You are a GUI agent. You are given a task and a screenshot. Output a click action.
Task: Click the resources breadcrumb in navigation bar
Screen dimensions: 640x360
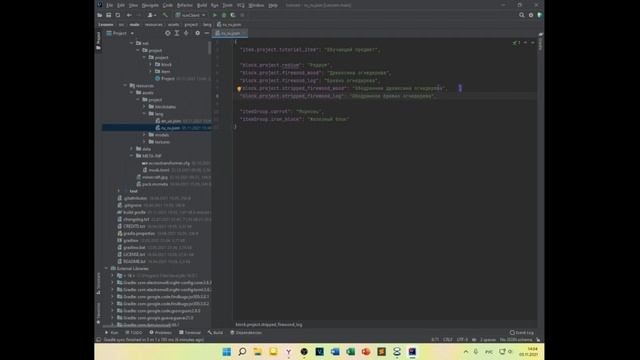pos(153,24)
